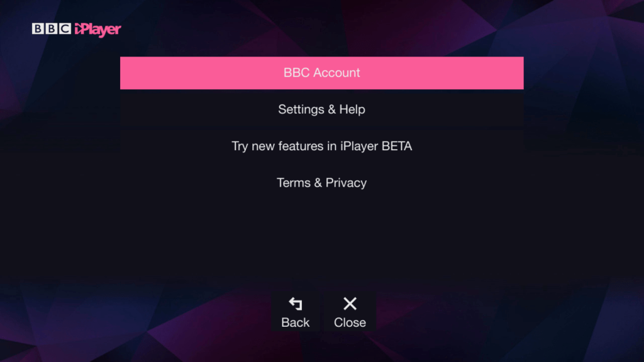Click the word Privacy in the menu

(x=346, y=183)
